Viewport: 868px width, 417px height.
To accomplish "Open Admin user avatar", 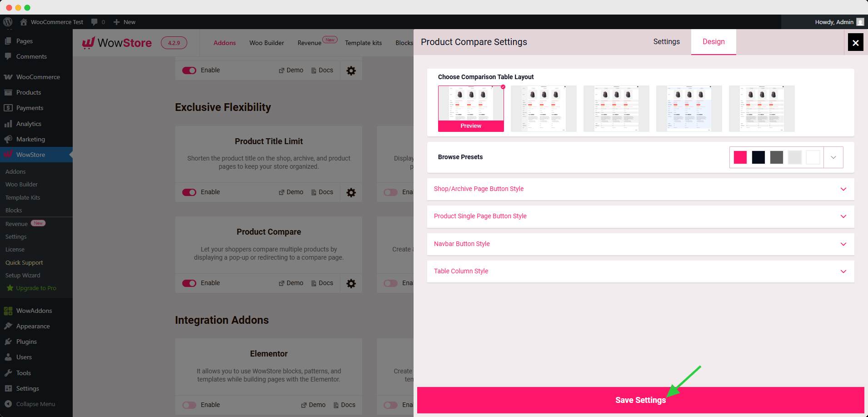I will [x=860, y=22].
